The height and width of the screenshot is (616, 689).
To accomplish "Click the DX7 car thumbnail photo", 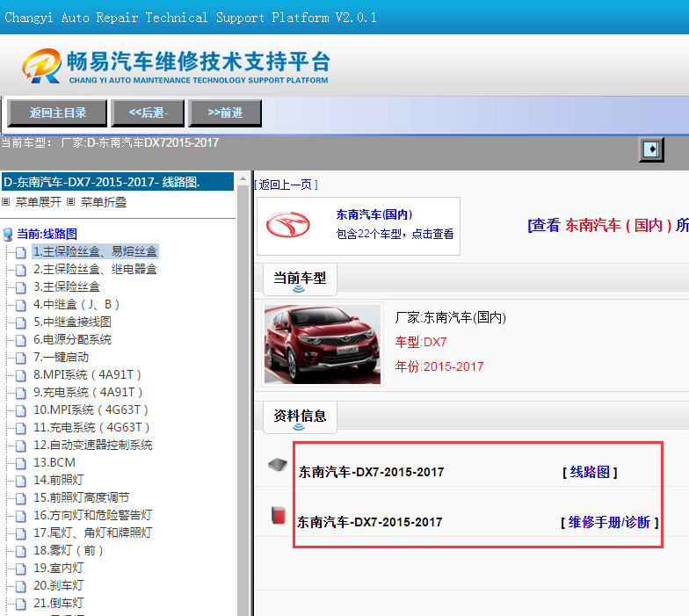I will coord(323,344).
